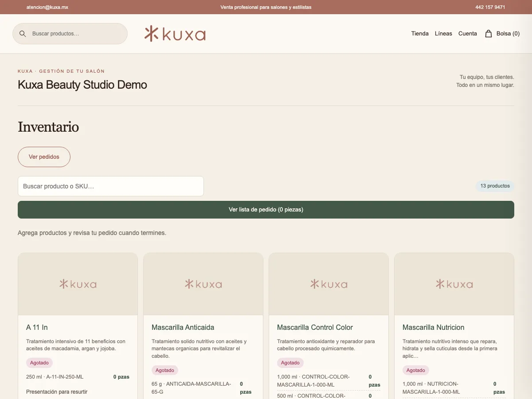
Task: Click Kuxa Beauty Studio Demo title
Action: 82,85
